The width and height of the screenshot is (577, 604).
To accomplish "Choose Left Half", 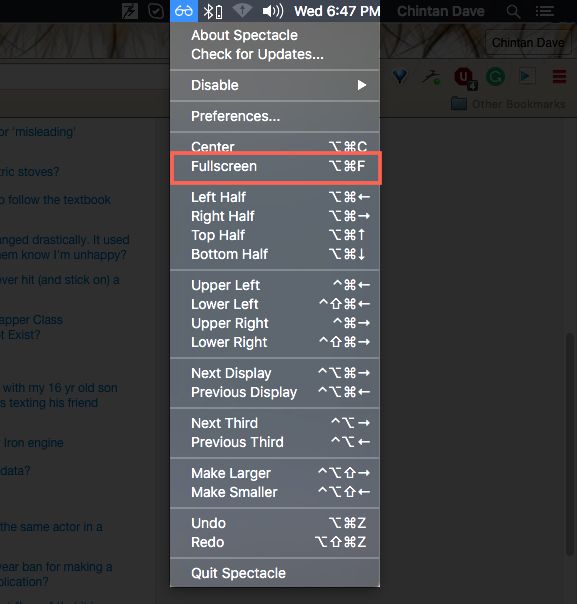I will 275,197.
